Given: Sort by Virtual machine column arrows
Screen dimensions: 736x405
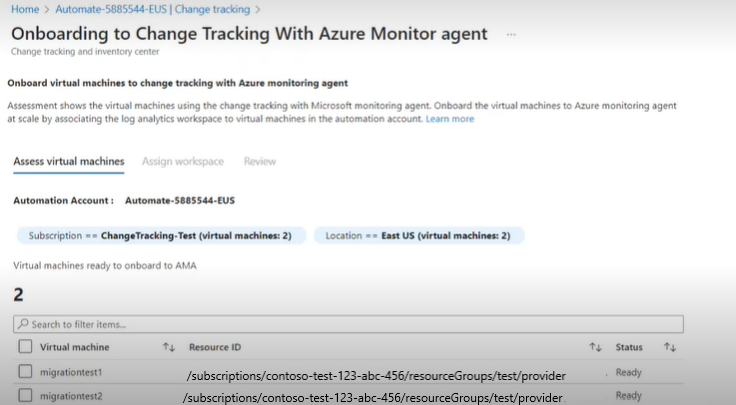Looking at the screenshot, I should tap(169, 347).
